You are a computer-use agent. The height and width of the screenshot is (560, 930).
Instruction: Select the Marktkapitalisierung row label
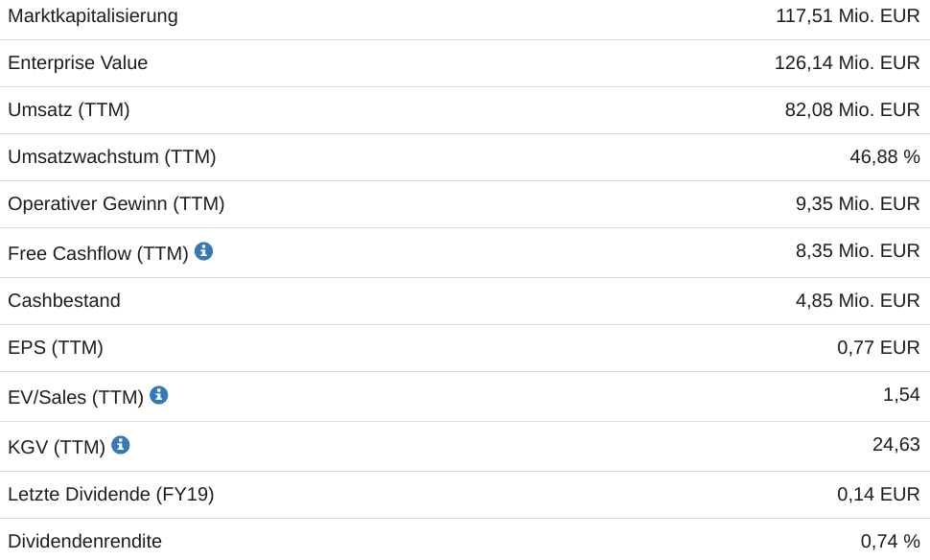pos(93,15)
